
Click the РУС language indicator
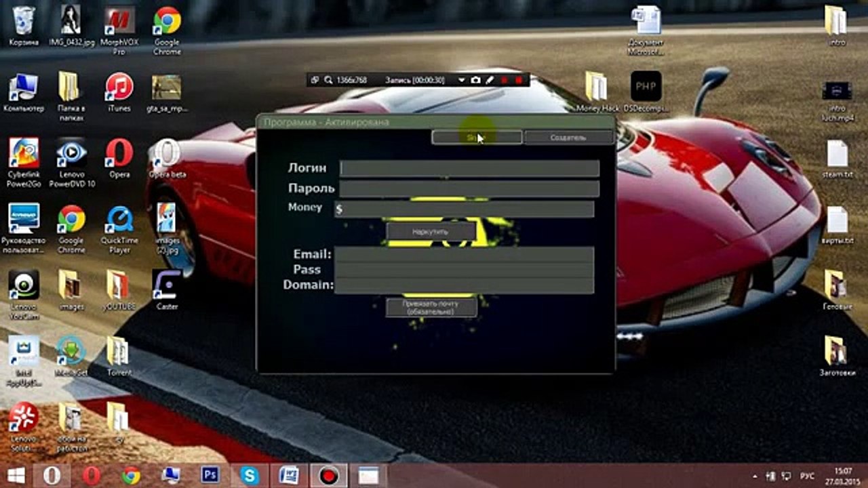(x=808, y=476)
